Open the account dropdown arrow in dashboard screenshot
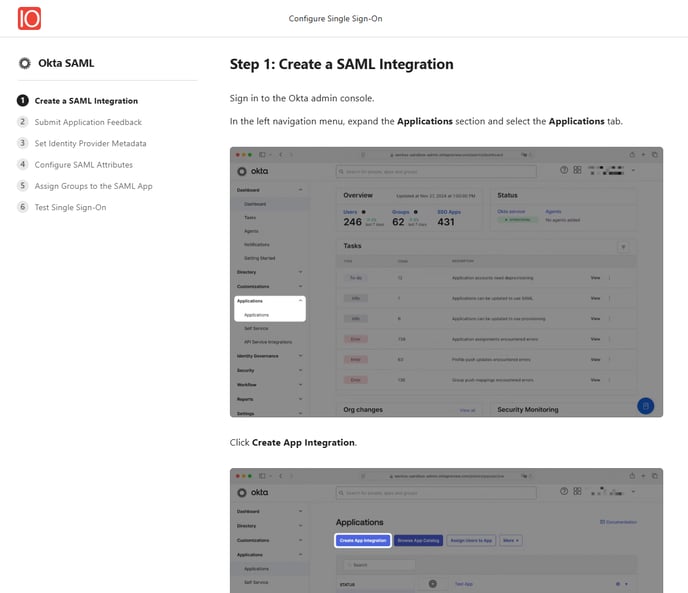The image size is (688, 593). (633, 170)
